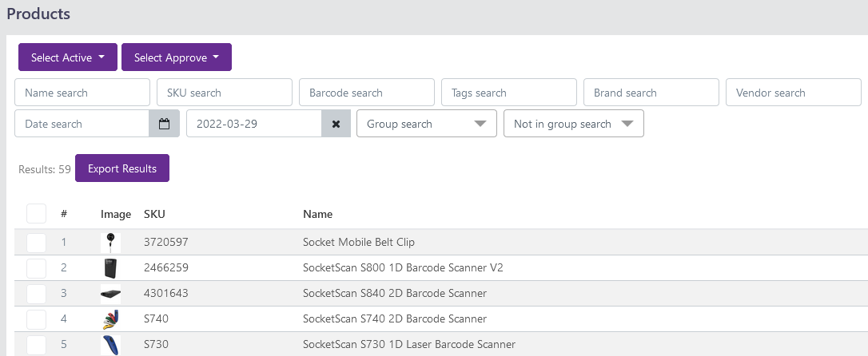Select SKU 3720597
This screenshot has width=868, height=356.
pyautogui.click(x=166, y=242)
